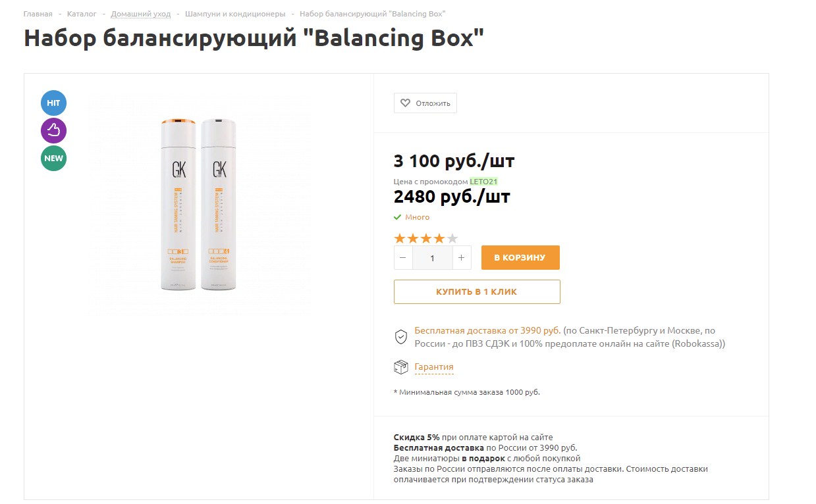This screenshot has height=504, width=816.
Task: Open Домашний уход breadcrumb dropdown
Action: click(140, 14)
